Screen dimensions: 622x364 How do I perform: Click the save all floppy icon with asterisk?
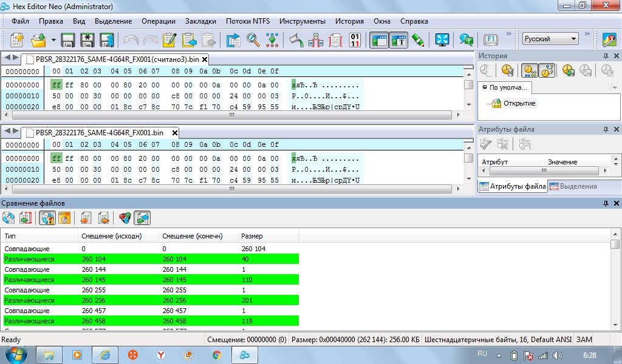[87, 40]
